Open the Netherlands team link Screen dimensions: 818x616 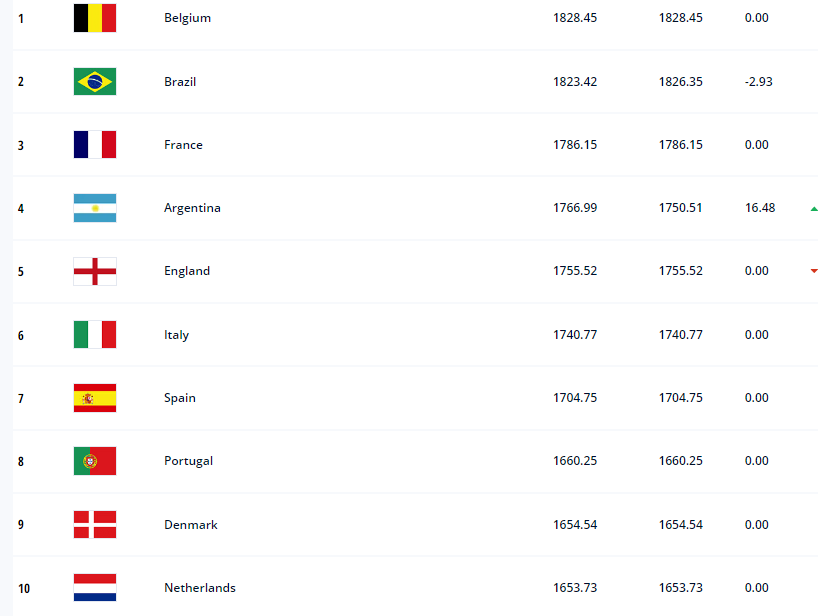[x=200, y=588]
